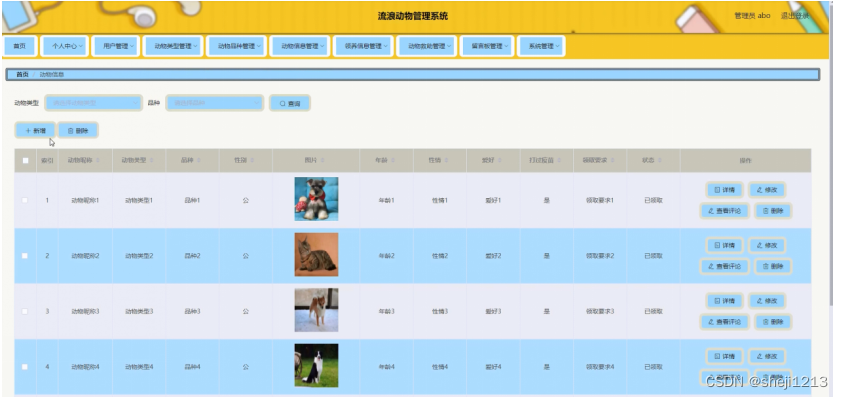Click the 流浪动物管理系统 title
Screen dimensions: 843x399
[412, 16]
